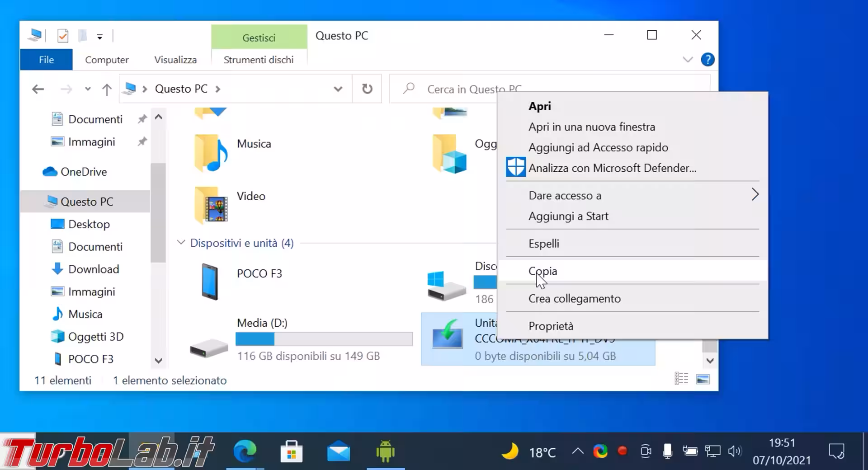Launch Microsoft Store from the taskbar
Screen dimensions: 868x470
click(292, 451)
